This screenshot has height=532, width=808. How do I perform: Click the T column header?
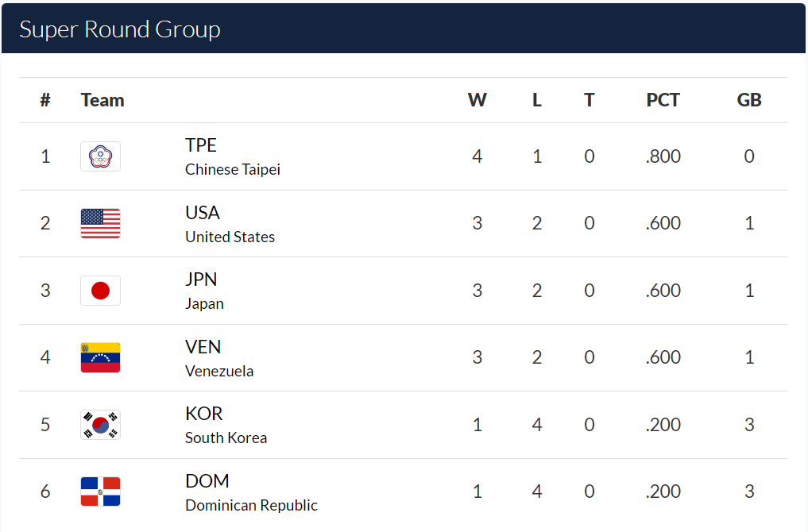[x=589, y=100]
